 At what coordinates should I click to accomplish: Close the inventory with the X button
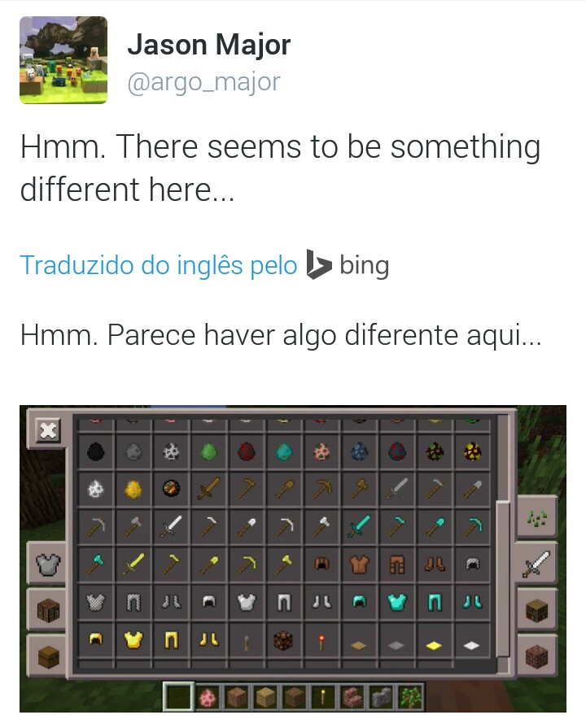(x=48, y=431)
